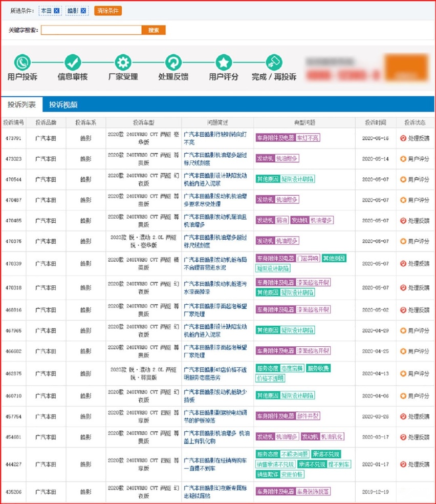Open complaint 广汽本田皓影发动机舱缺少挡板
436x504 pixels.
click(x=215, y=396)
